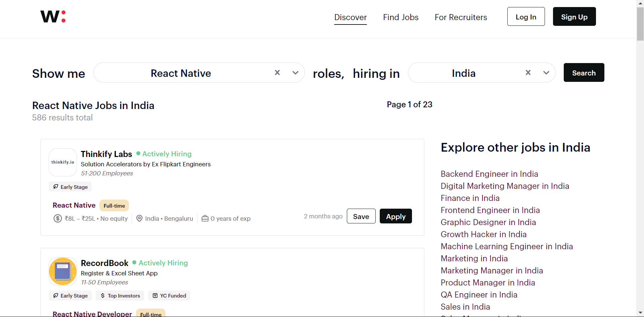Save the Thinkify Labs React Native job

point(361,216)
